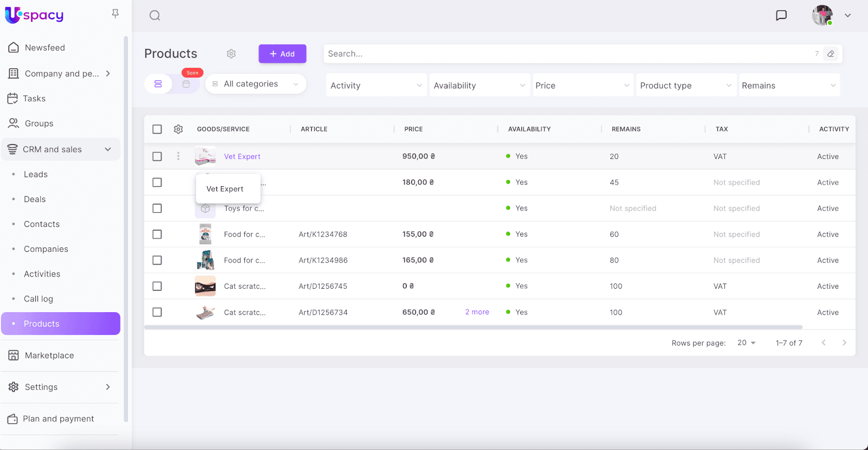Tick the checkbox for Vet Expert row
Image resolution: width=868 pixels, height=450 pixels.
tap(157, 156)
